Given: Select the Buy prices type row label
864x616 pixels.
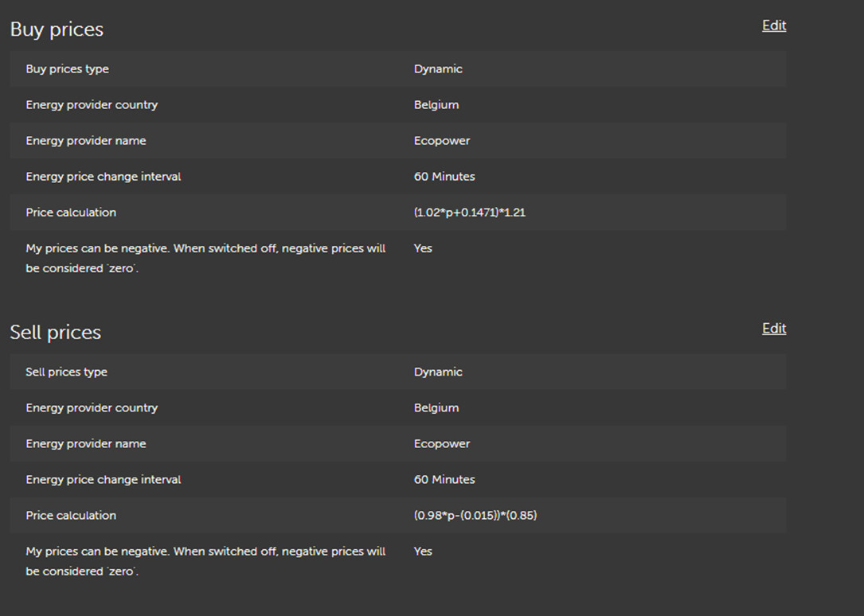Looking at the screenshot, I should [x=67, y=69].
